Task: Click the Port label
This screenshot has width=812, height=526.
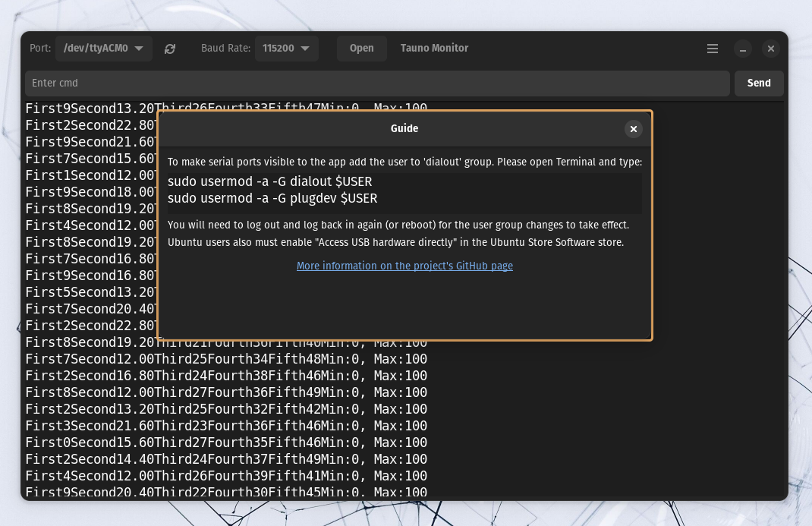Action: (x=40, y=48)
